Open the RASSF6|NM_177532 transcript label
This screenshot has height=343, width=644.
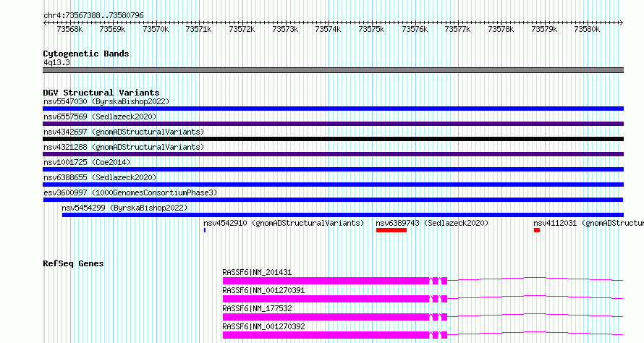coord(257,308)
